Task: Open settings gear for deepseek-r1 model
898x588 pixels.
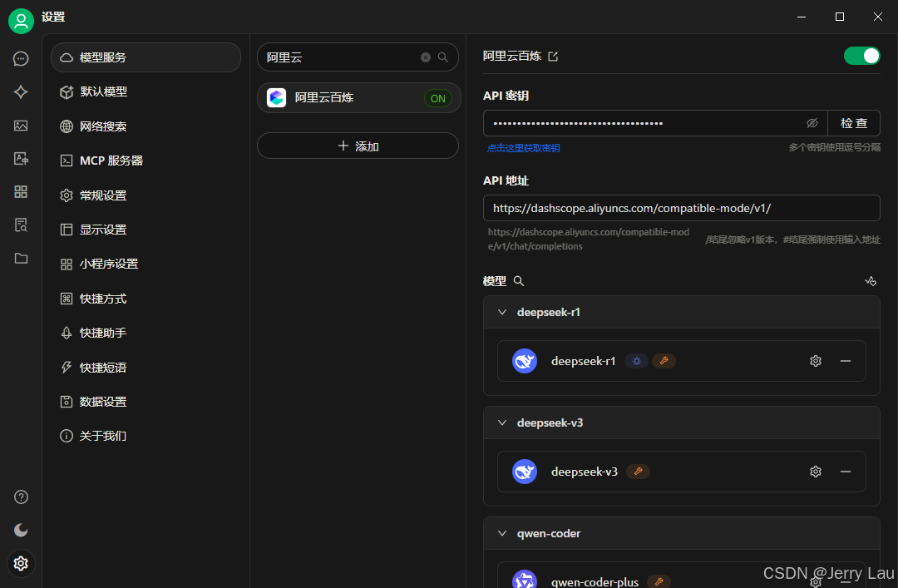Action: tap(816, 361)
